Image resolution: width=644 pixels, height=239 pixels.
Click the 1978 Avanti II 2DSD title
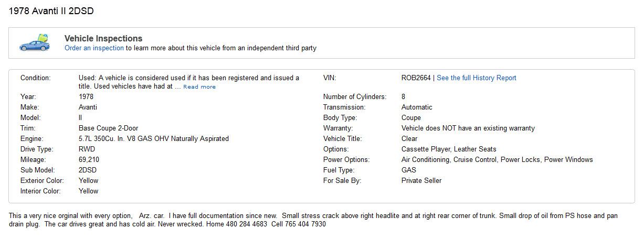[x=51, y=11]
